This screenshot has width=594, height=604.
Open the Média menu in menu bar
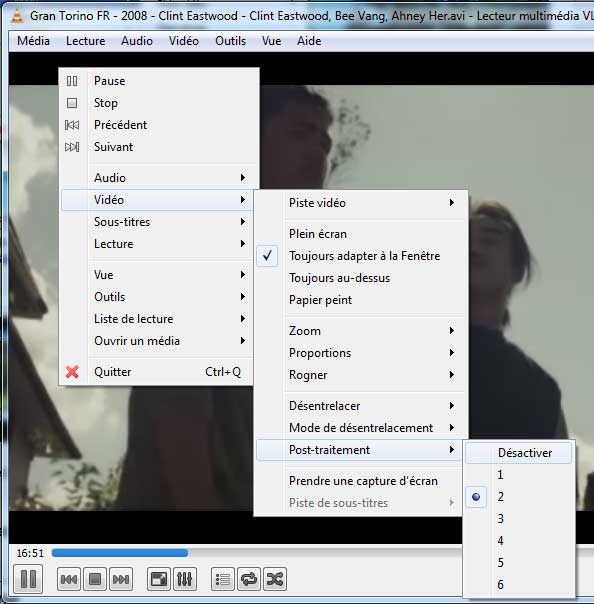34,41
